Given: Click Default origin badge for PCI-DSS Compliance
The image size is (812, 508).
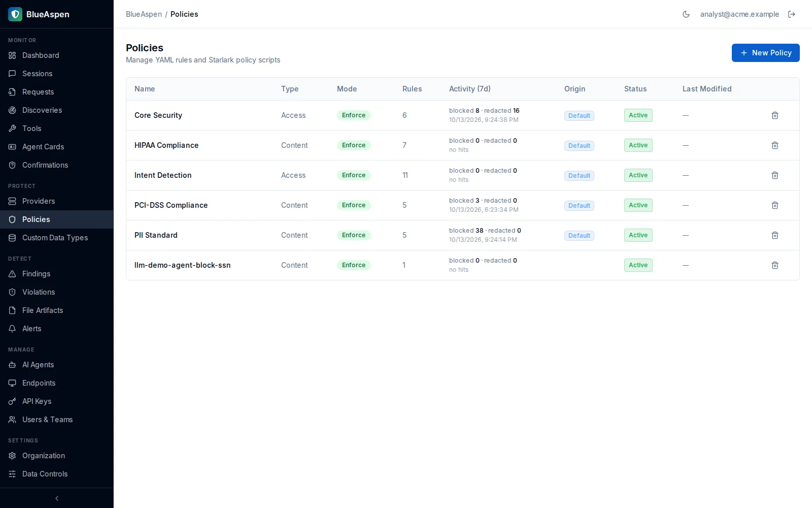Looking at the screenshot, I should (x=579, y=206).
